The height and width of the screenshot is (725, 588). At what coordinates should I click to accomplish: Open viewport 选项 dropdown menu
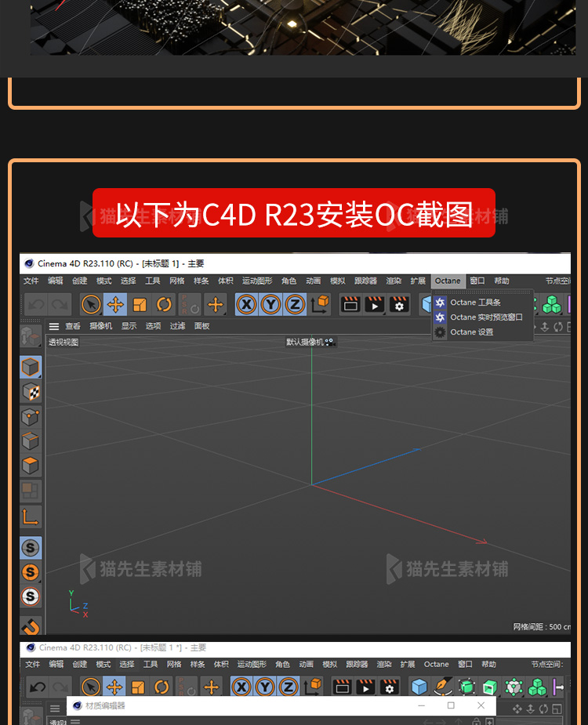pos(153,326)
